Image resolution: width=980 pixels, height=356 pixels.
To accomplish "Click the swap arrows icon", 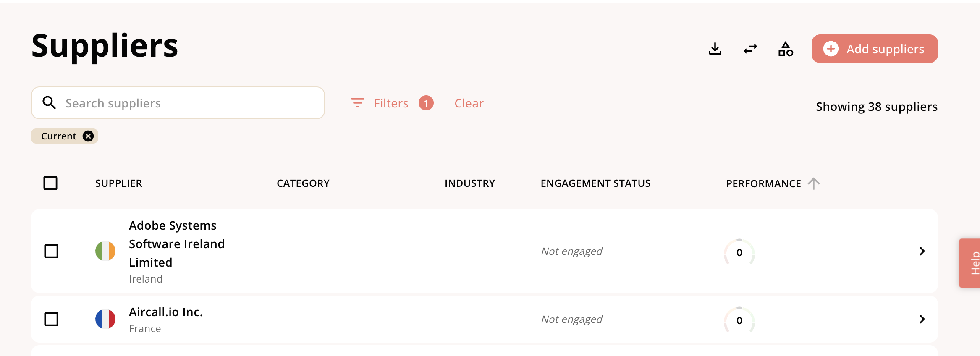I will 750,49.
